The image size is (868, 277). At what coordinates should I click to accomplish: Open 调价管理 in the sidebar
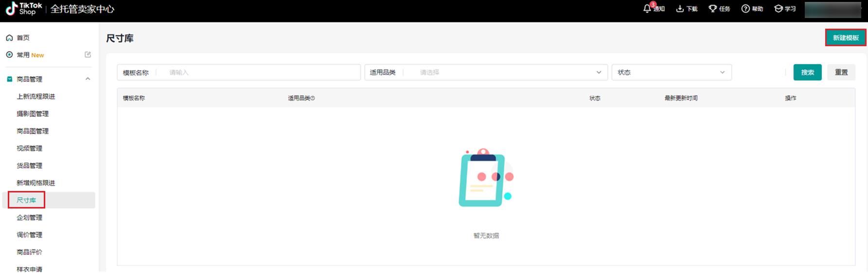click(29, 235)
